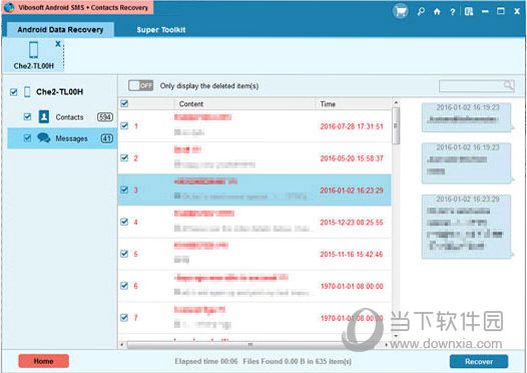The height and width of the screenshot is (373, 527).
Task: Click the horizontal scrollbar track
Action: (x=255, y=345)
